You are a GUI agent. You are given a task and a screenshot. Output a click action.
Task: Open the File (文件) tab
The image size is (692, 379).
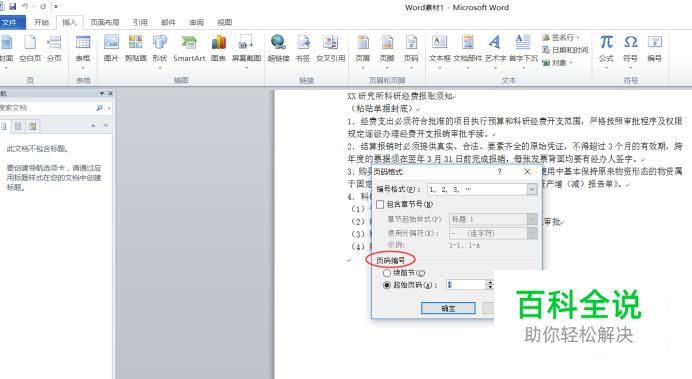click(10, 22)
